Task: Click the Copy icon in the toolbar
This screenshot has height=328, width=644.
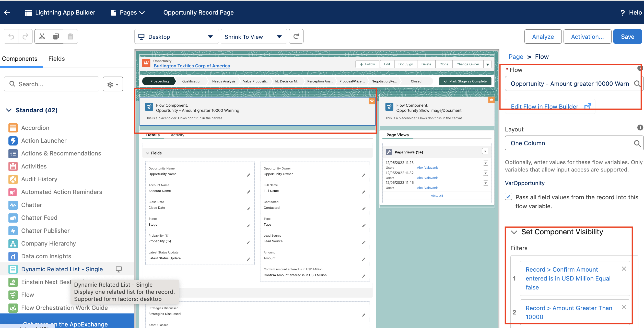Action: coord(56,36)
